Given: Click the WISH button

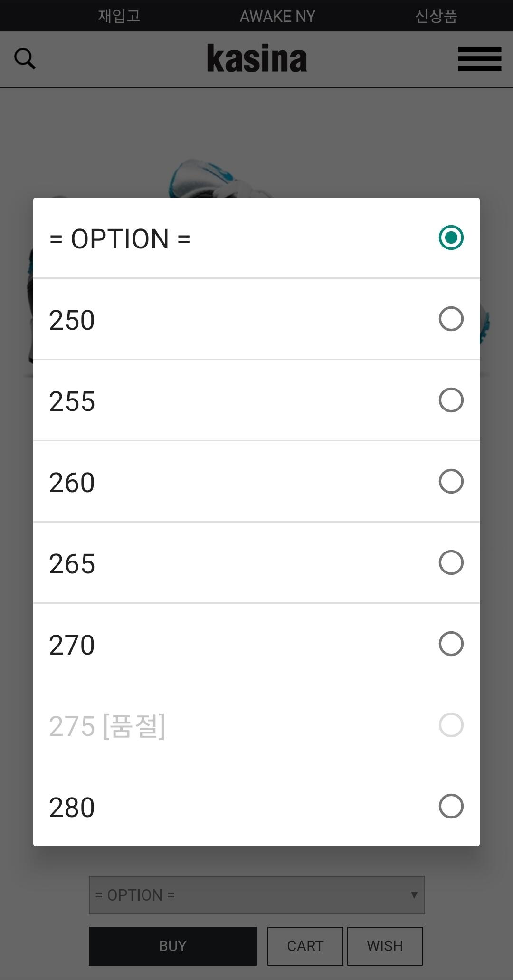Looking at the screenshot, I should pyautogui.click(x=385, y=946).
